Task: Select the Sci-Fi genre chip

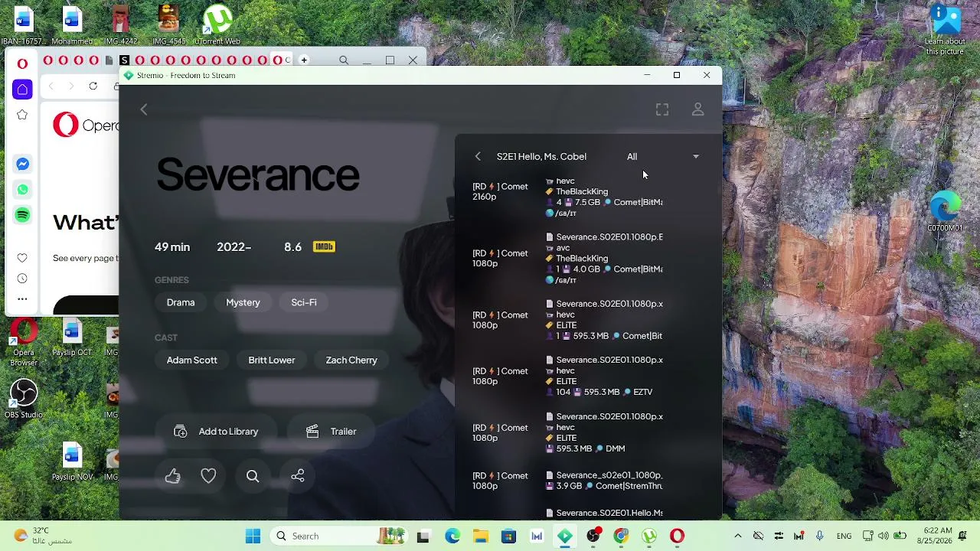Action: click(304, 302)
